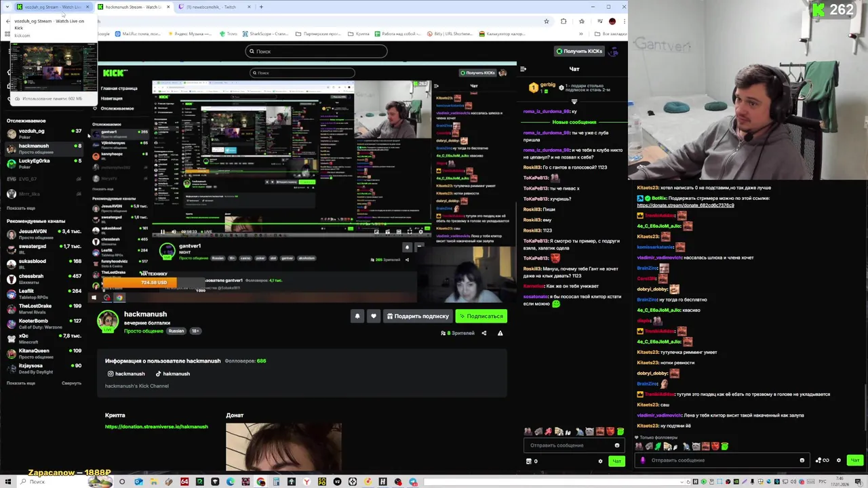
Task: Expand followed list with Показать еще
Action: click(x=21, y=208)
